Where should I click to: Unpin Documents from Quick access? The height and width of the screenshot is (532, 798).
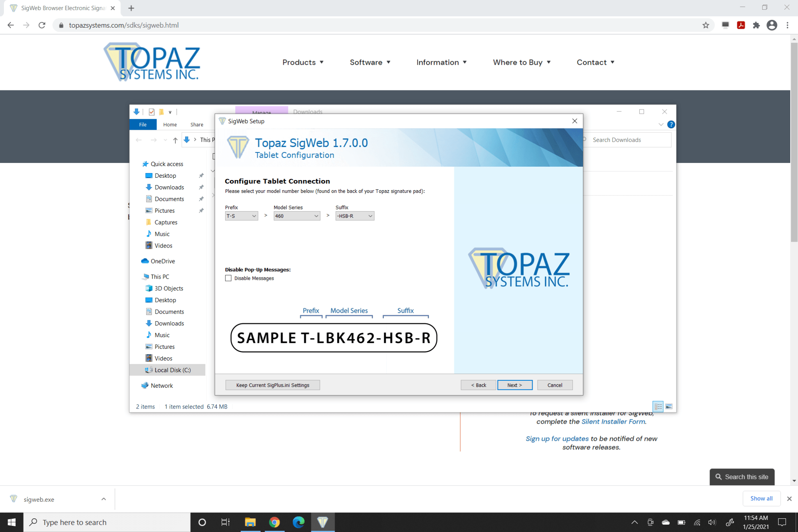[201, 199]
